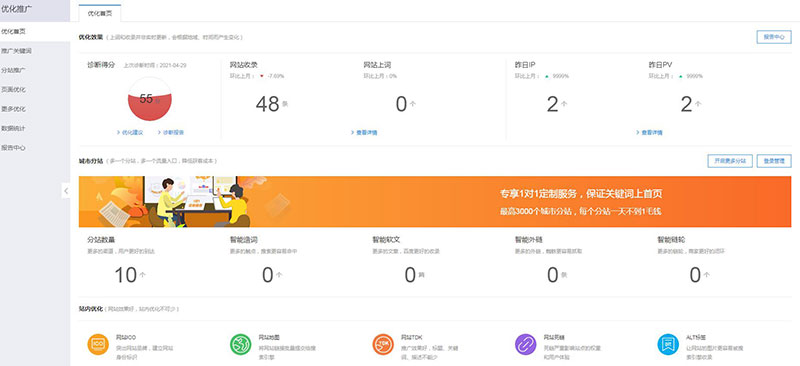Switch to the 优化首页 tab
This screenshot has width=800, height=366.
tap(100, 14)
